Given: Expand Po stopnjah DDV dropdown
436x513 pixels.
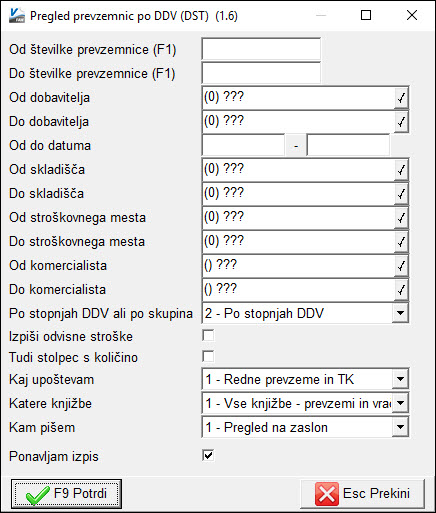Looking at the screenshot, I should click(x=400, y=313).
